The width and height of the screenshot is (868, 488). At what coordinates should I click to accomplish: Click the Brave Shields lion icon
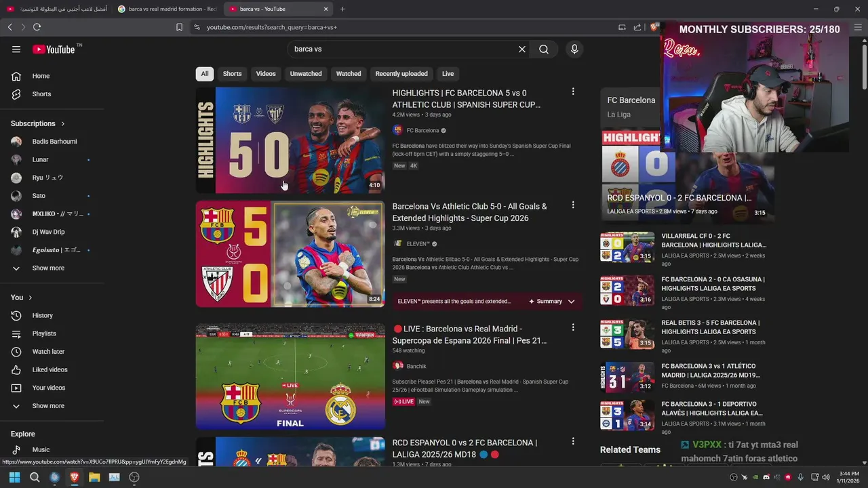654,27
